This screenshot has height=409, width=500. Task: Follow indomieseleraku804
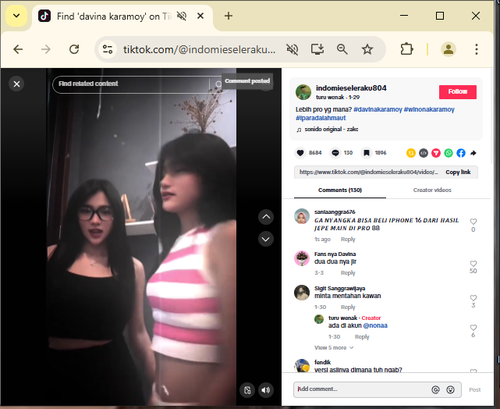[x=458, y=92]
